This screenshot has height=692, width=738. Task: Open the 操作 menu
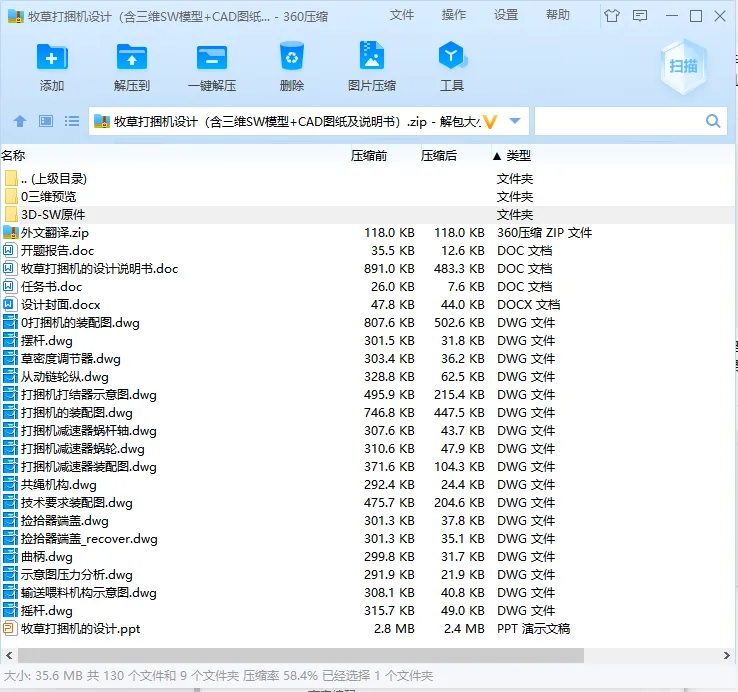[x=454, y=15]
